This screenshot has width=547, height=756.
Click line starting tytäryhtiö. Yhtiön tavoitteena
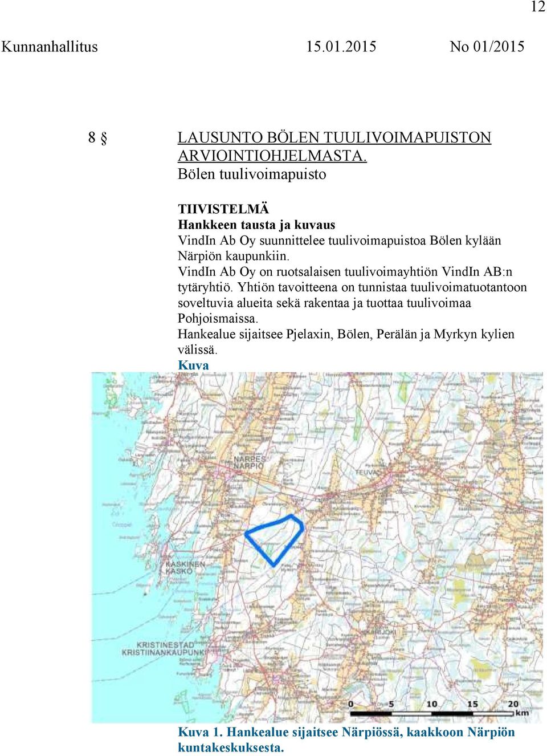pyautogui.click(x=352, y=287)
